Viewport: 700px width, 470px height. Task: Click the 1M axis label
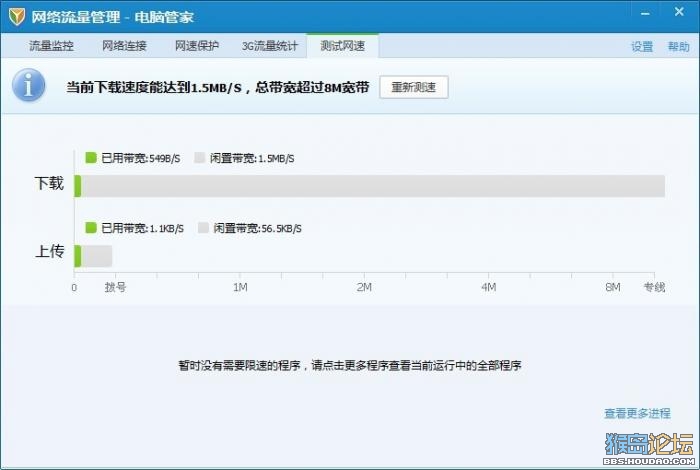click(x=240, y=287)
